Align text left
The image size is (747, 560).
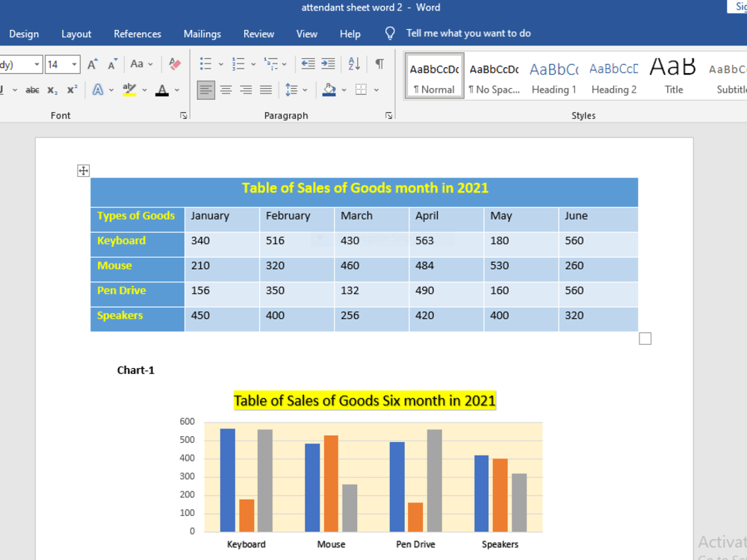[206, 90]
